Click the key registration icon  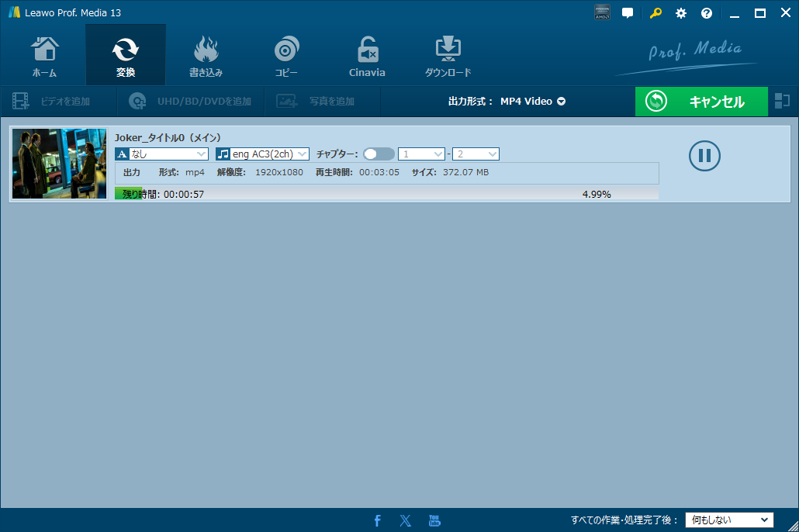pyautogui.click(x=655, y=13)
